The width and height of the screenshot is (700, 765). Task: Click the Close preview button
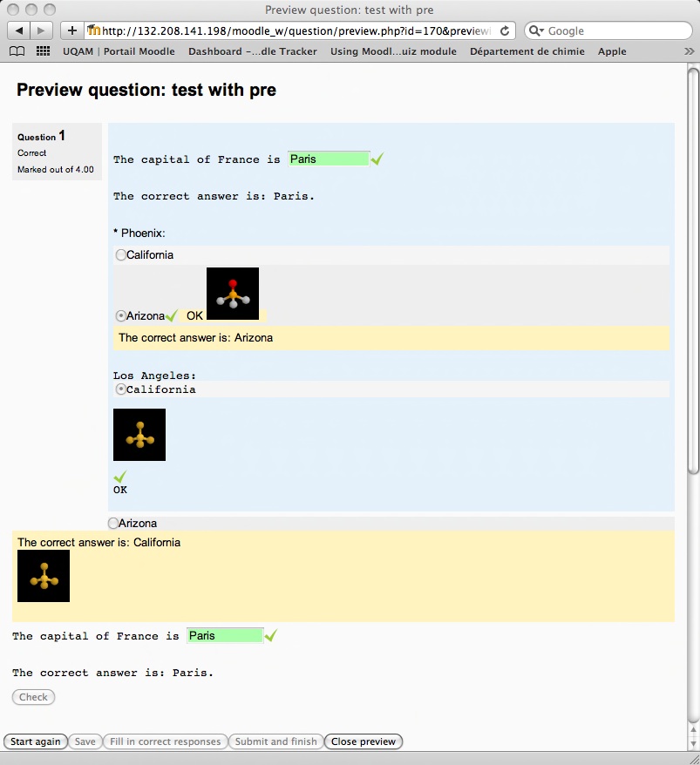click(x=364, y=741)
